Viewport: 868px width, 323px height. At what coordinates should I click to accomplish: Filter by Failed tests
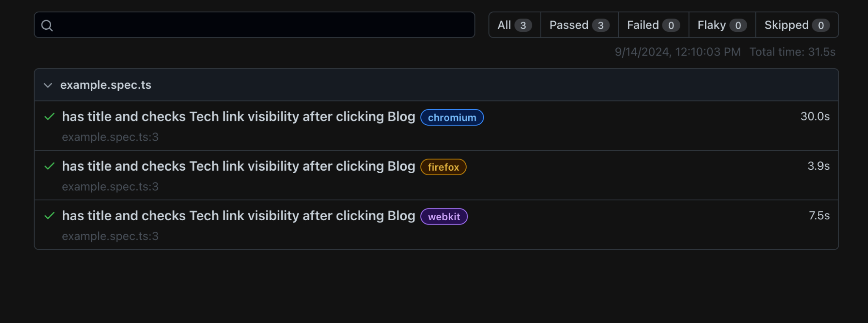653,25
